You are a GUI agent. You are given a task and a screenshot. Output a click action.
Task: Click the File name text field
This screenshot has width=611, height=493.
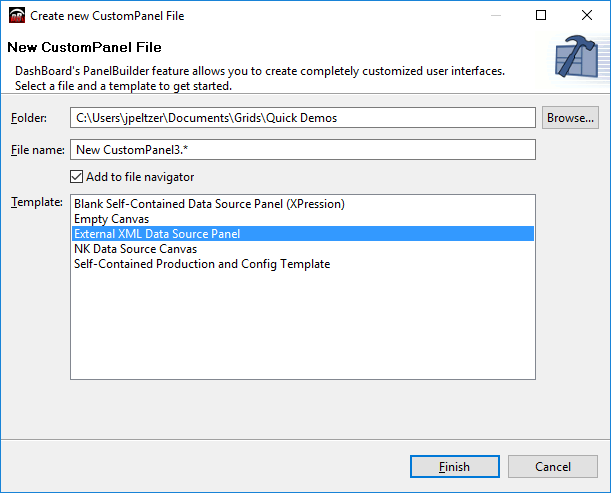303,150
